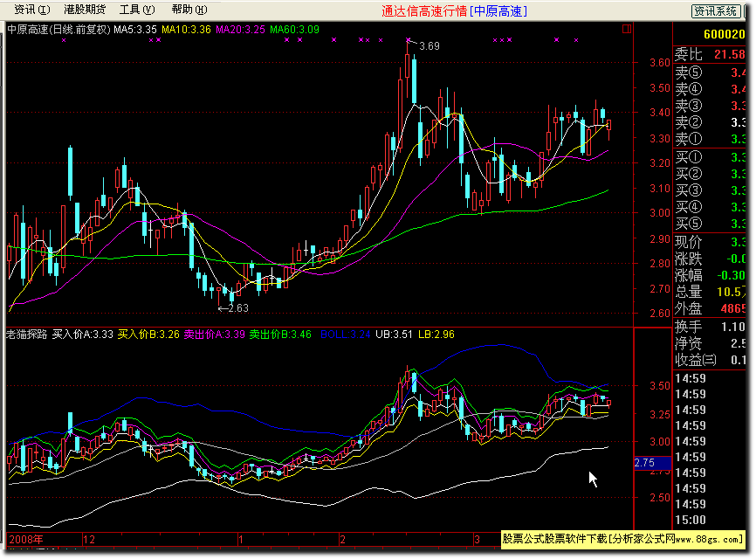Select the 买④ order book row
The width and height of the screenshot is (756, 559).
tap(710, 207)
